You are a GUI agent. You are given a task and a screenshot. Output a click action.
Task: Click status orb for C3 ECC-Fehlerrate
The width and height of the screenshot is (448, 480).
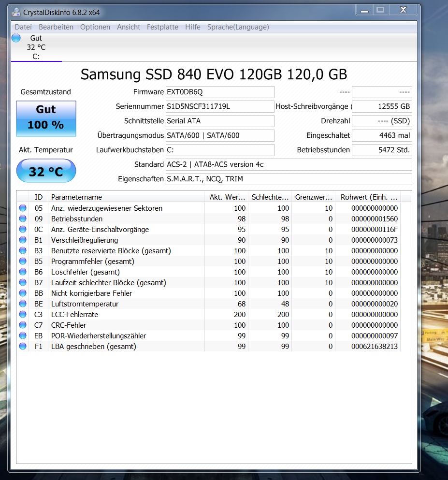(23, 314)
